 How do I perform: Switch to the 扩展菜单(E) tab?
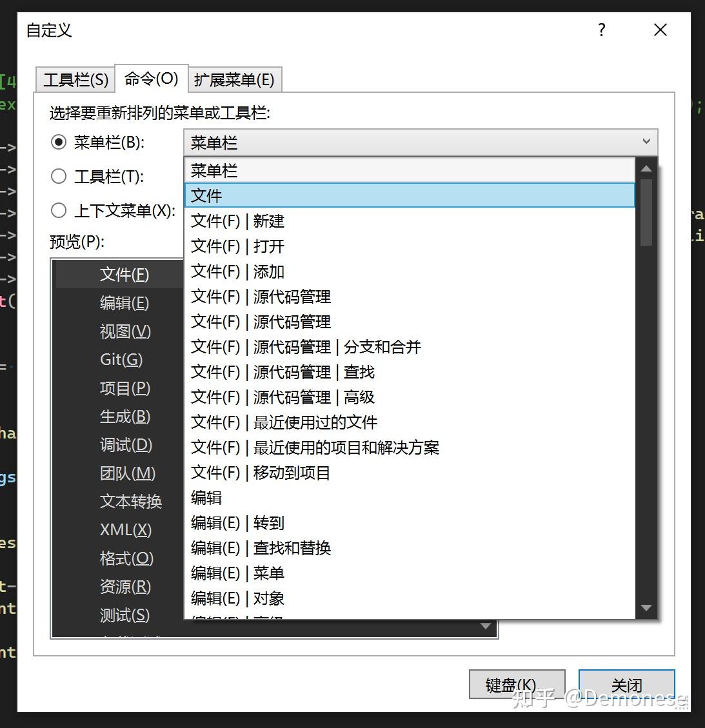235,79
